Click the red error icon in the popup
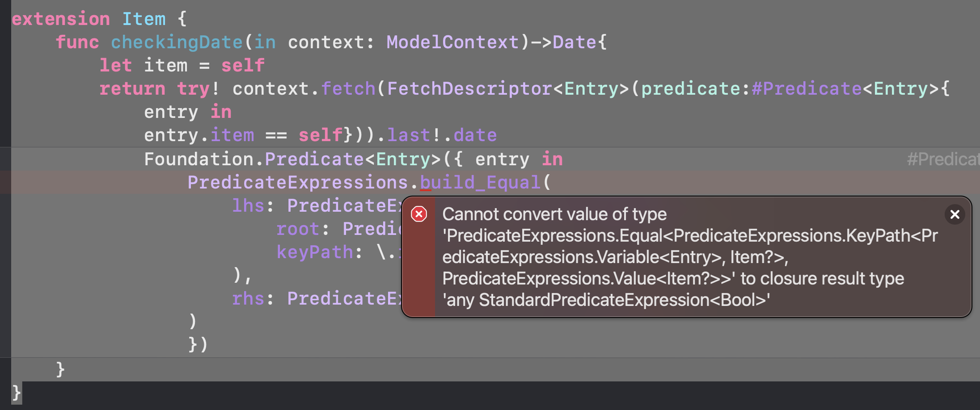This screenshot has height=410, width=980. tap(419, 214)
